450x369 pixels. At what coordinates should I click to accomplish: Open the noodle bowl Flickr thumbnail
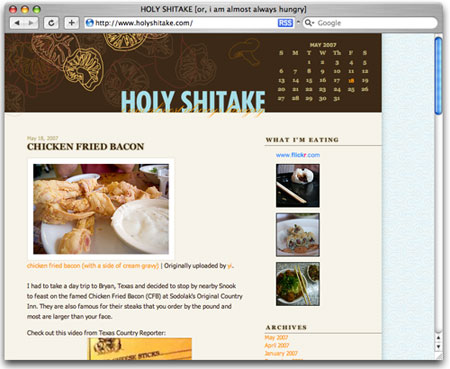tap(298, 284)
